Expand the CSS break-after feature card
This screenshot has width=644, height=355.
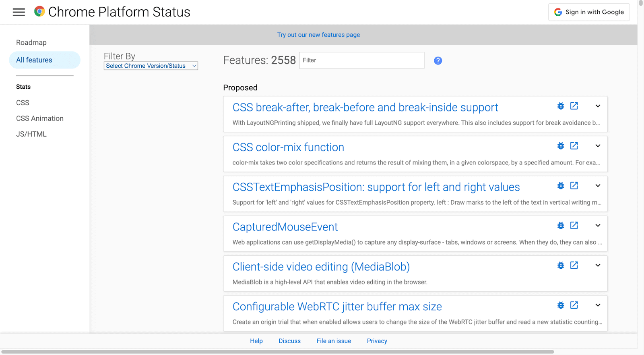[597, 106]
